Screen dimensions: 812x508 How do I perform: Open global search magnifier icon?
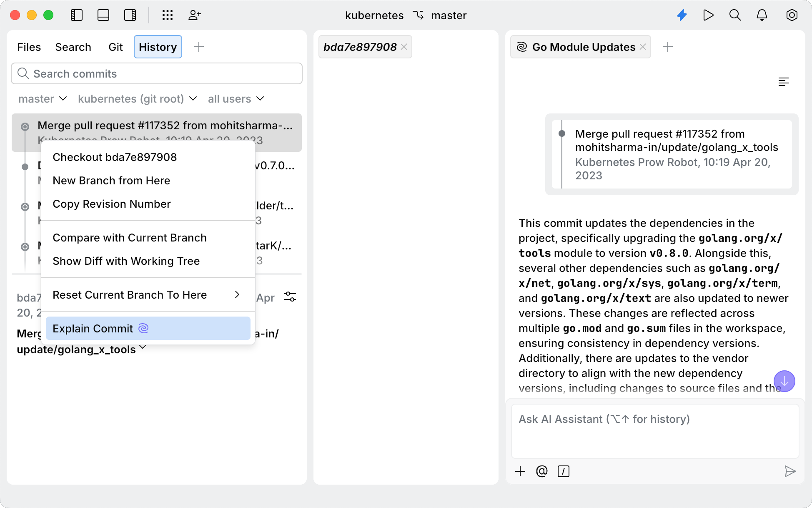pyautogui.click(x=735, y=15)
